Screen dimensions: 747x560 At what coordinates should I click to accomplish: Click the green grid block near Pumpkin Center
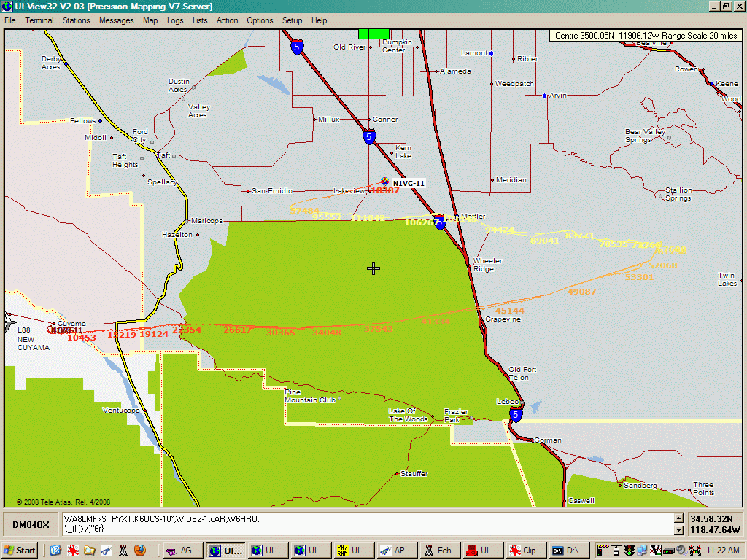point(373,34)
